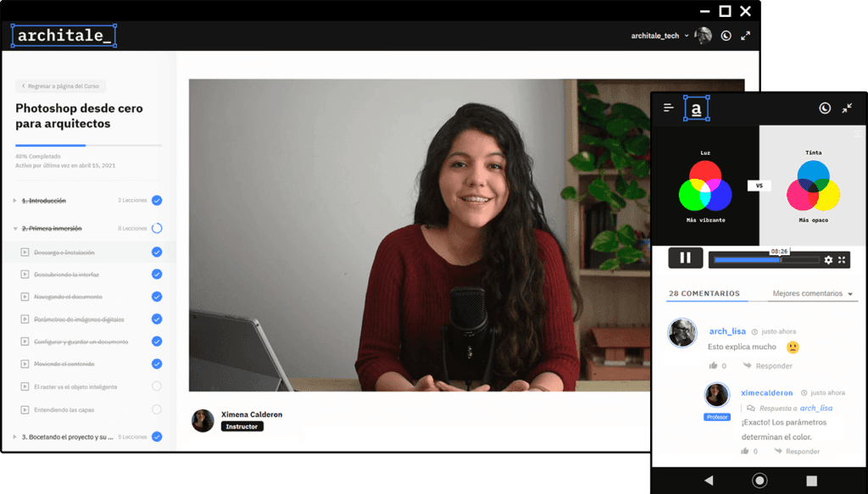Open the arch_lisa username link

[727, 331]
